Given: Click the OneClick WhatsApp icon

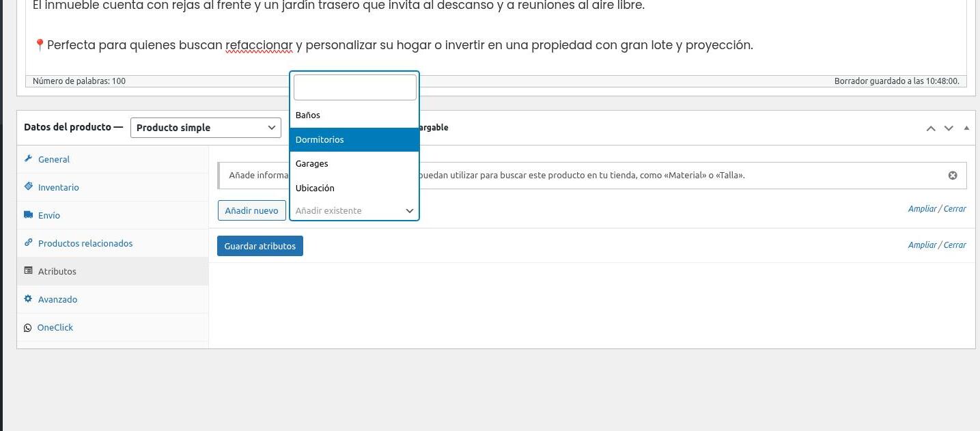Looking at the screenshot, I should [27, 328].
